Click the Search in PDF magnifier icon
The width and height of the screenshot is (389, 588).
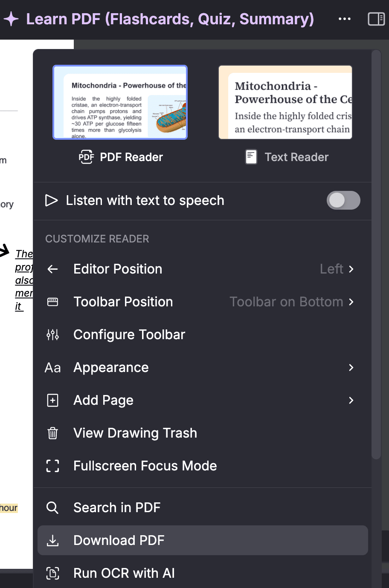pyautogui.click(x=52, y=508)
